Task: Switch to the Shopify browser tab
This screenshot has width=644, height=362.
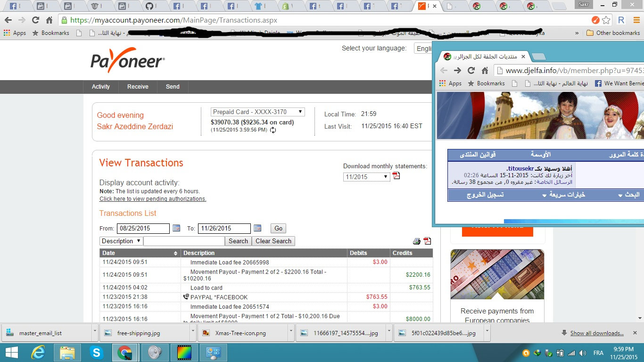Action: [287, 7]
